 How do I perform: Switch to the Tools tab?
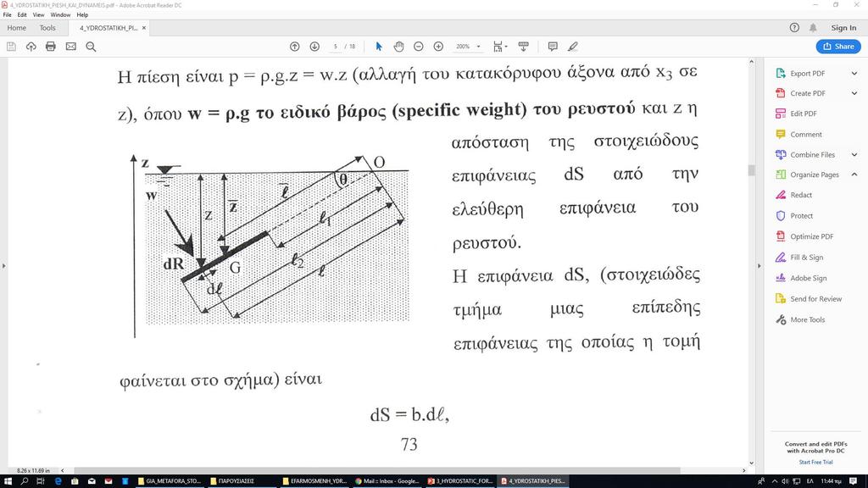[x=47, y=28]
